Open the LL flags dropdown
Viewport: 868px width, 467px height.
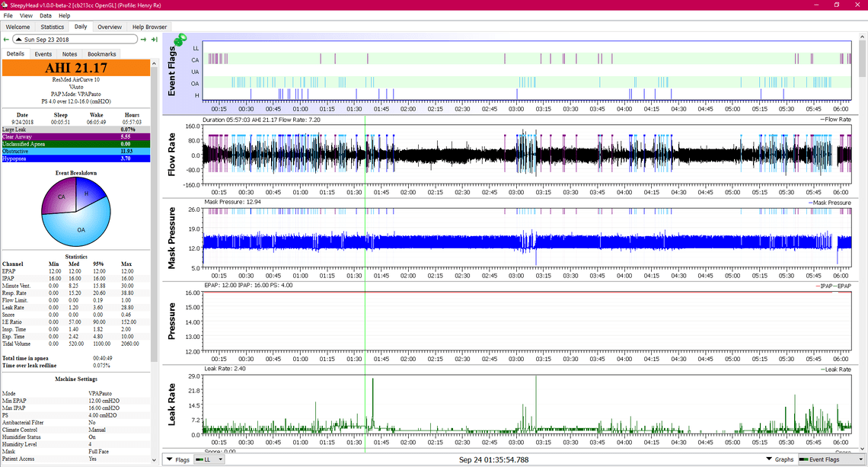pos(209,459)
